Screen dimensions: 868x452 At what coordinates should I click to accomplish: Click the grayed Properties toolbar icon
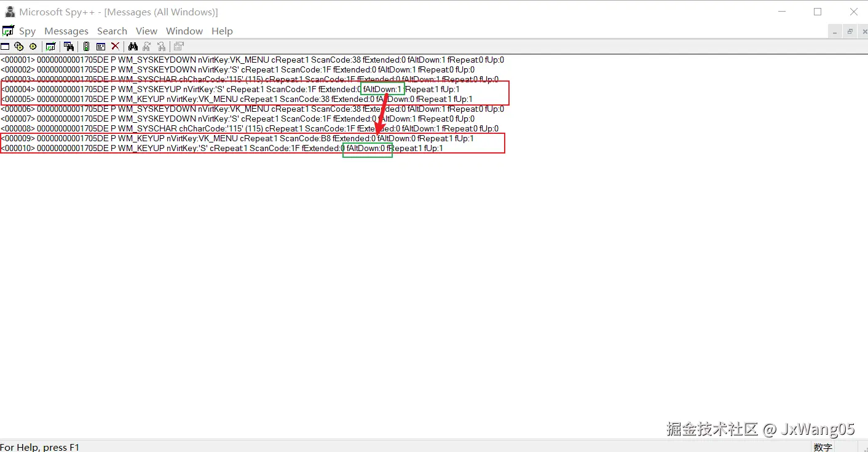click(179, 47)
